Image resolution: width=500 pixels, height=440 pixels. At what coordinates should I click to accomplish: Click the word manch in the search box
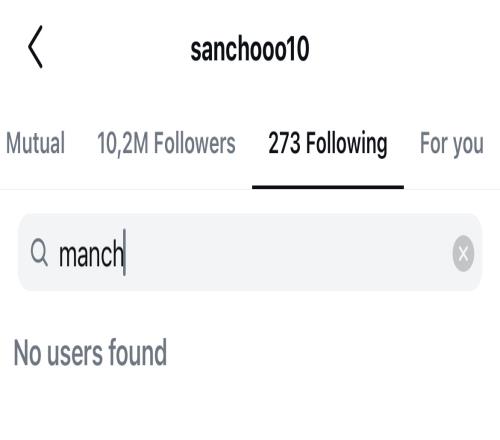tap(91, 254)
